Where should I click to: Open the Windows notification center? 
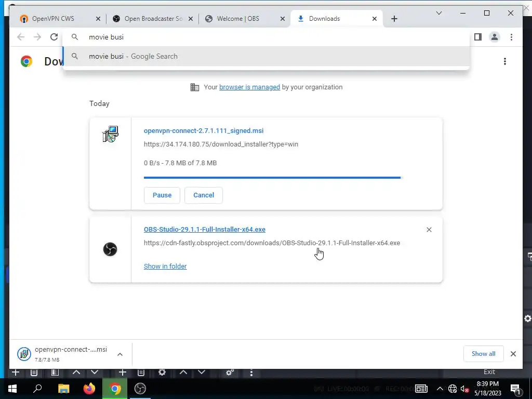pos(515,389)
